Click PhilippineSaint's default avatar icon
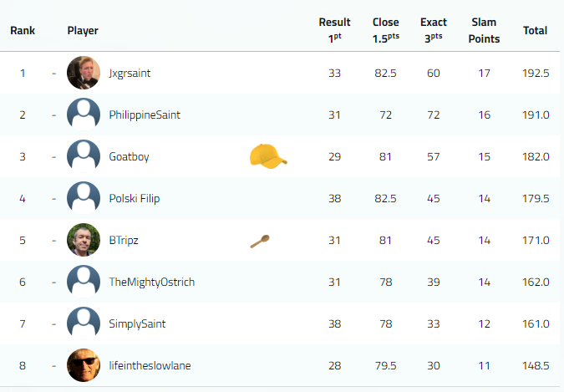The height and width of the screenshot is (392, 564). tap(84, 115)
